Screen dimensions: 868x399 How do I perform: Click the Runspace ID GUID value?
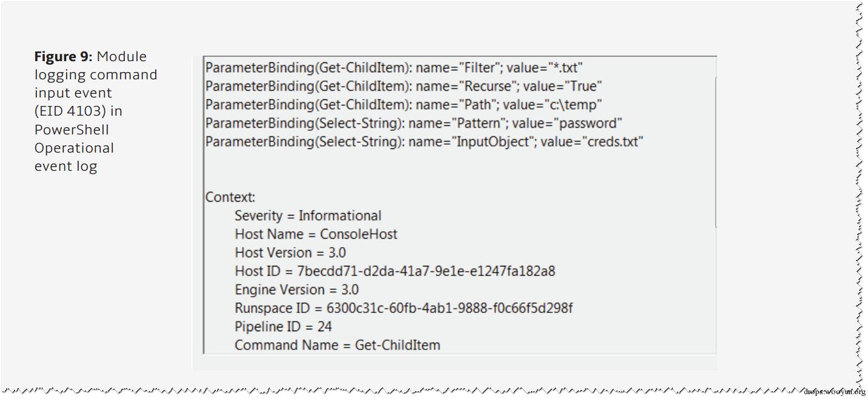coord(450,308)
